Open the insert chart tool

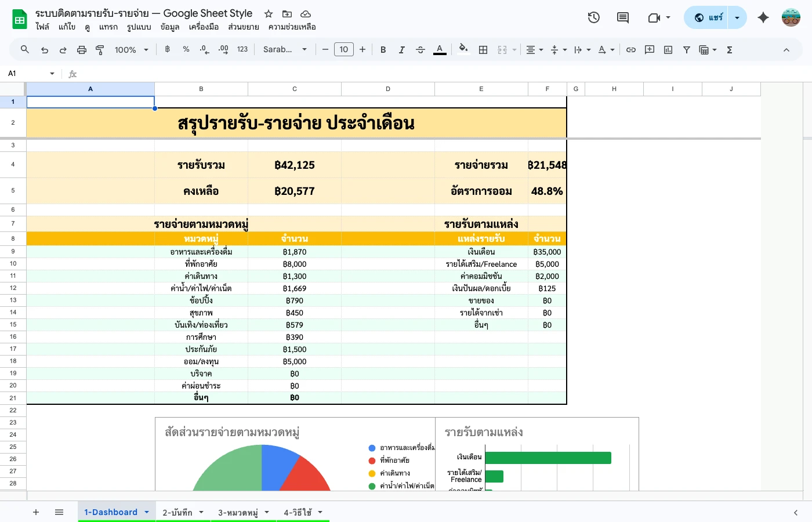[x=668, y=50]
